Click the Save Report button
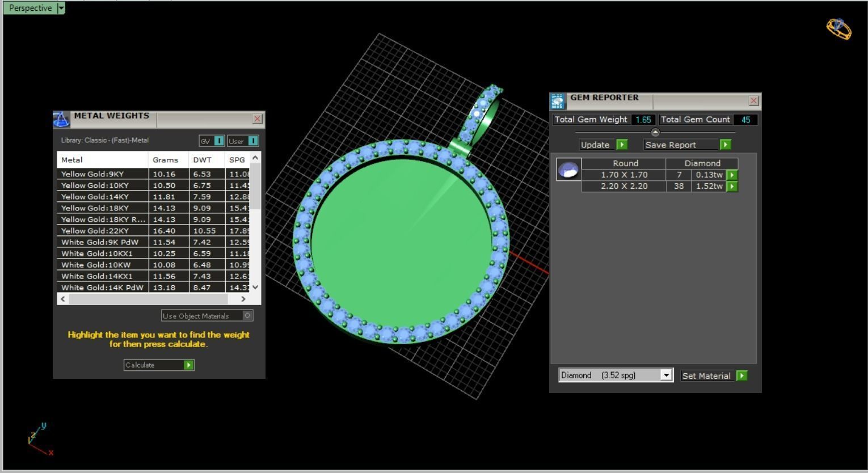868x473 pixels. 688,145
